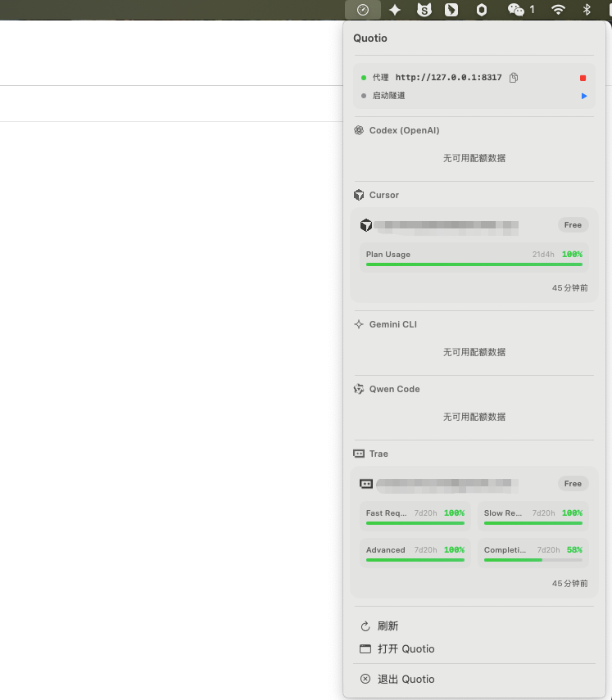
Task: Click the Trae Advanced quota card
Action: 415,553
